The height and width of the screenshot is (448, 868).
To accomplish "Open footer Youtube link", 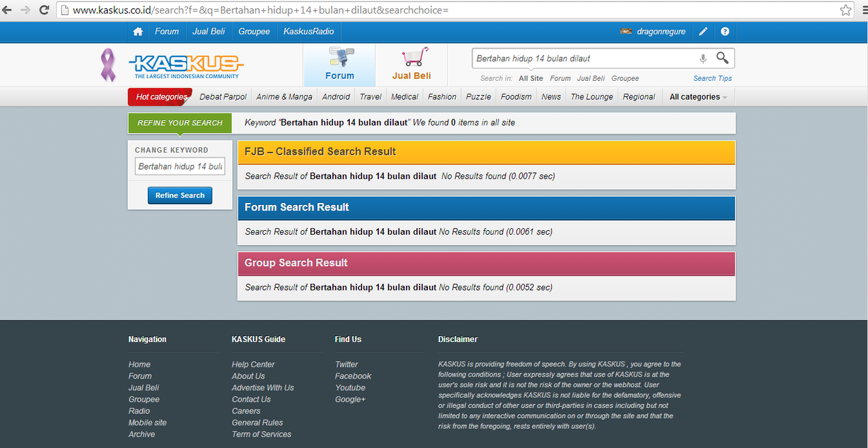I will coord(350,388).
